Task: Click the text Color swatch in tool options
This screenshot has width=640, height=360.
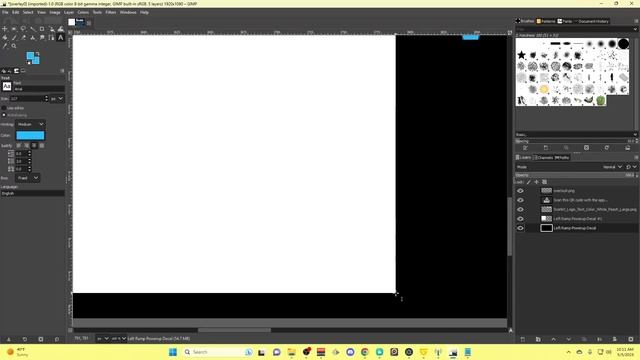Action: 30,136
